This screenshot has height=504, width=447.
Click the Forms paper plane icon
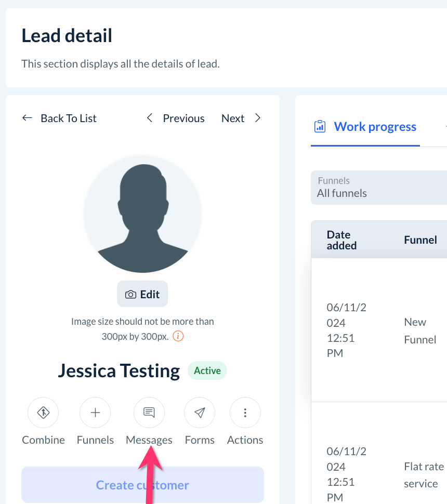[200, 413]
